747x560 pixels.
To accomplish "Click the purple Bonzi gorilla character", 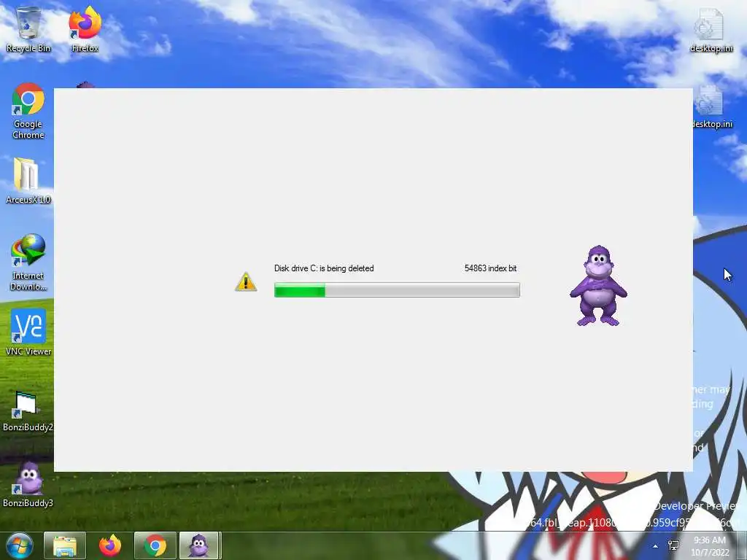I will [x=598, y=286].
